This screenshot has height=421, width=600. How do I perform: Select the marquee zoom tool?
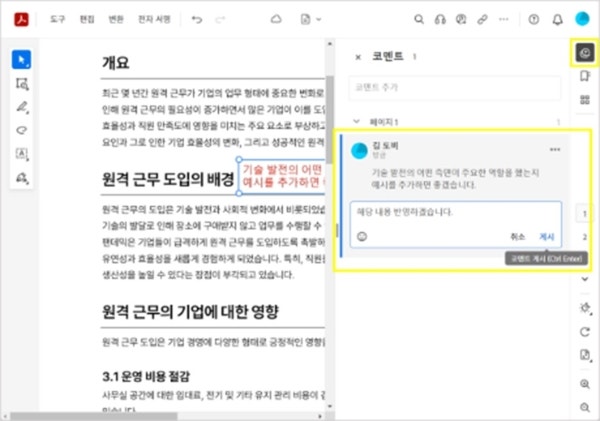(x=22, y=84)
